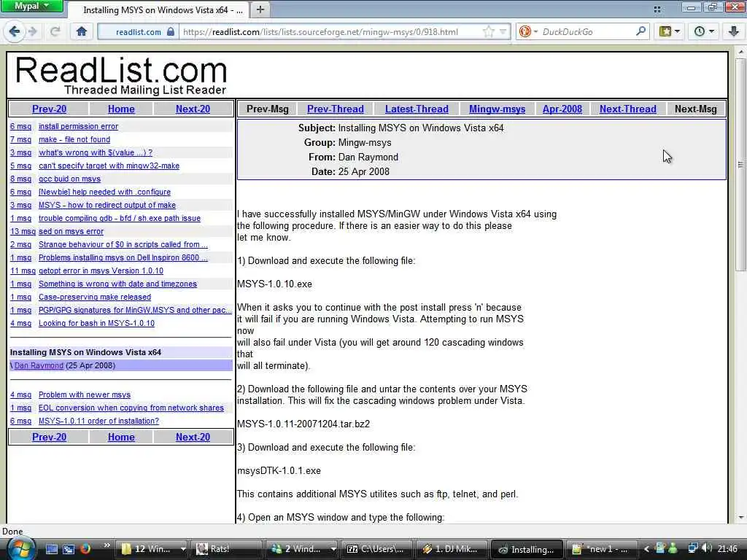Open '[Newbie] help needed with .configure'
This screenshot has width=747, height=560.
click(105, 192)
